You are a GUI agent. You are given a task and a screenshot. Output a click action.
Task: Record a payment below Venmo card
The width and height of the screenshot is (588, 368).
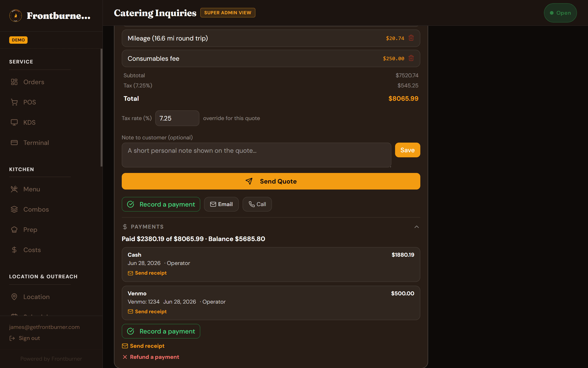tap(161, 331)
